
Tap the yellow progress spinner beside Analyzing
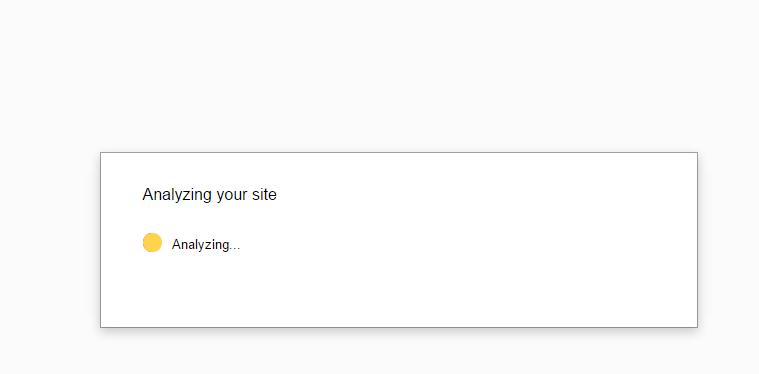click(152, 242)
